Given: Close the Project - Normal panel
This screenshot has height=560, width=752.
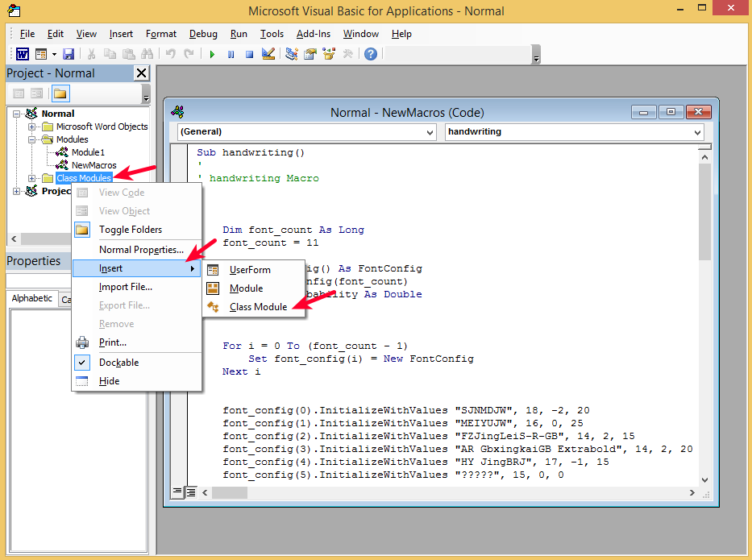Looking at the screenshot, I should [142, 73].
